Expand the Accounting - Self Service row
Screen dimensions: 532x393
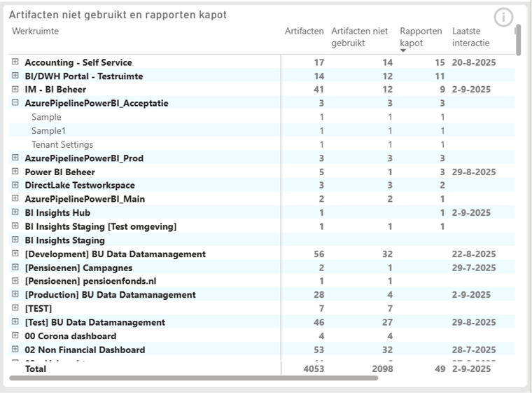pos(15,62)
